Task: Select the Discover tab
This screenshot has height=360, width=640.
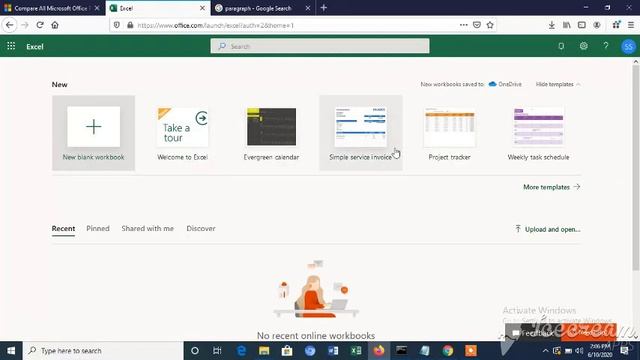Action: (x=201, y=229)
